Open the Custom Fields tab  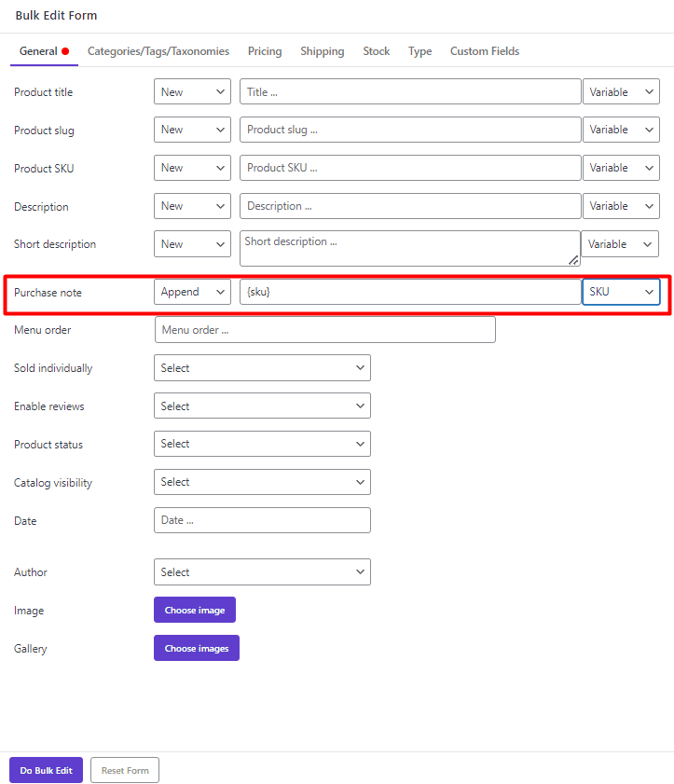484,51
